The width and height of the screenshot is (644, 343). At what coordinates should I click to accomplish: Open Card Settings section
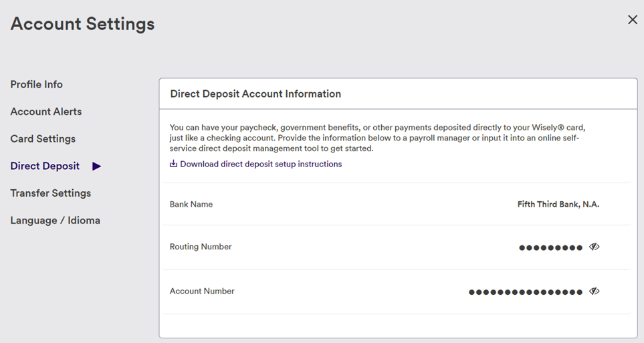coord(43,139)
